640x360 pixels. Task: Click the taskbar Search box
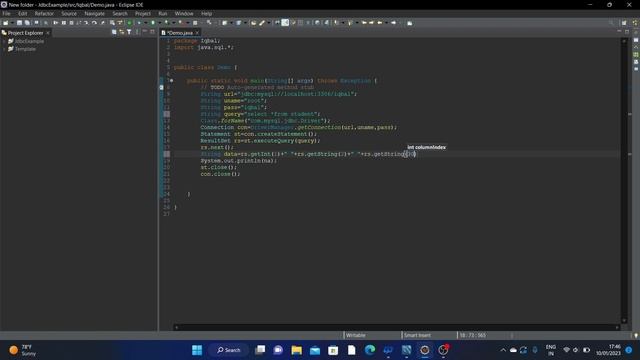click(229, 350)
